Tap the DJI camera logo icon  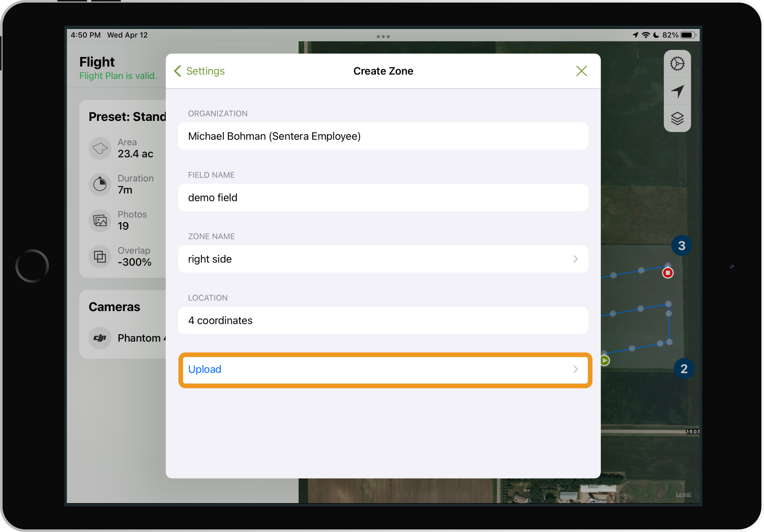[x=100, y=338]
